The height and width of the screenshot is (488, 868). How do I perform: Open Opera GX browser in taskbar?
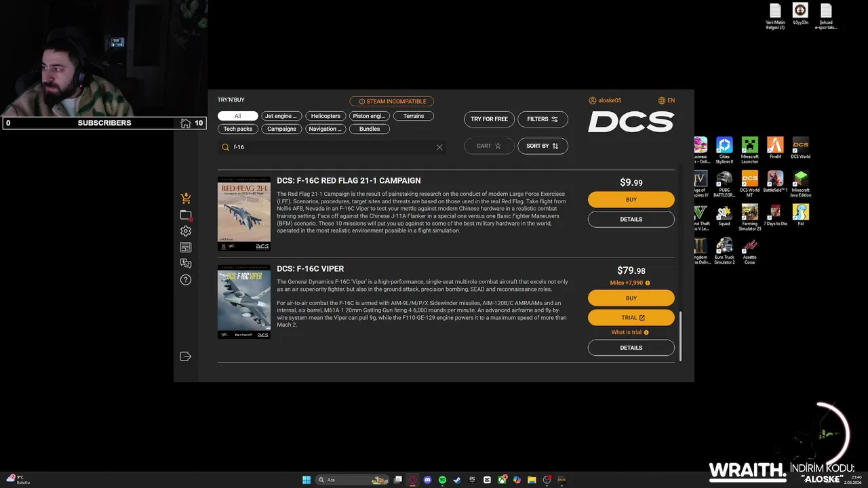(x=412, y=480)
